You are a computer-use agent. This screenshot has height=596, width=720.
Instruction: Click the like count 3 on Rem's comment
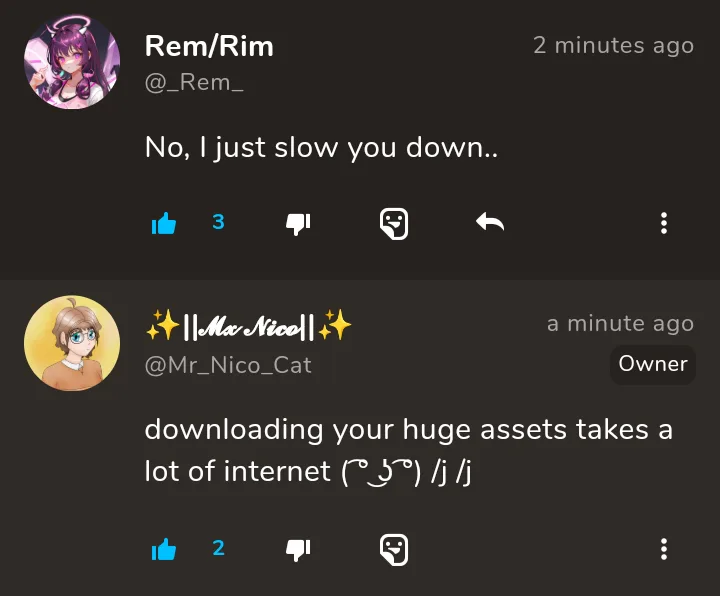219,222
